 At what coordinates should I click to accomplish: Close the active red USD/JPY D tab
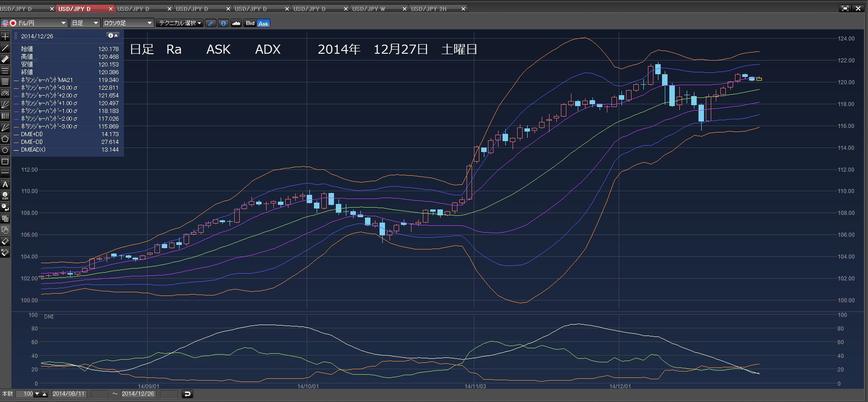111,9
